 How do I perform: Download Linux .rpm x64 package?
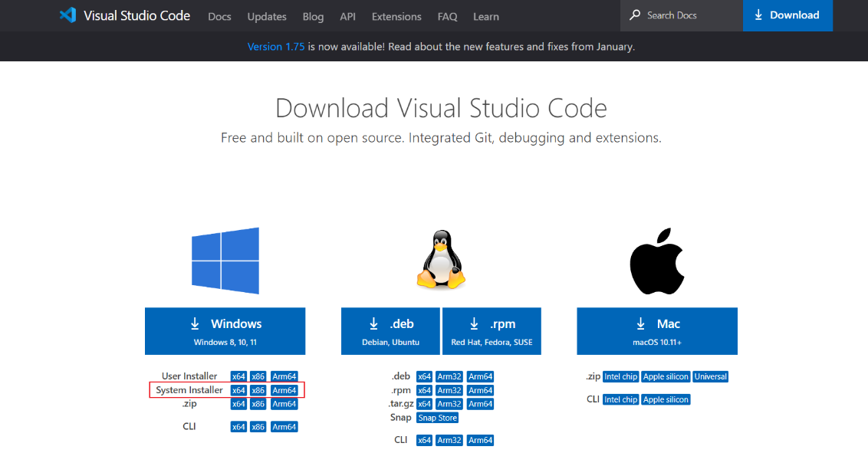[424, 390]
